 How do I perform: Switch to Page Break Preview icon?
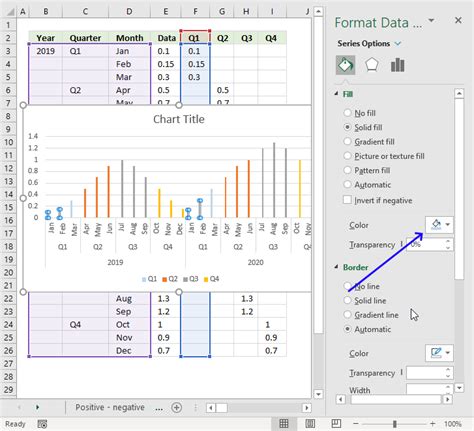[x=336, y=424]
